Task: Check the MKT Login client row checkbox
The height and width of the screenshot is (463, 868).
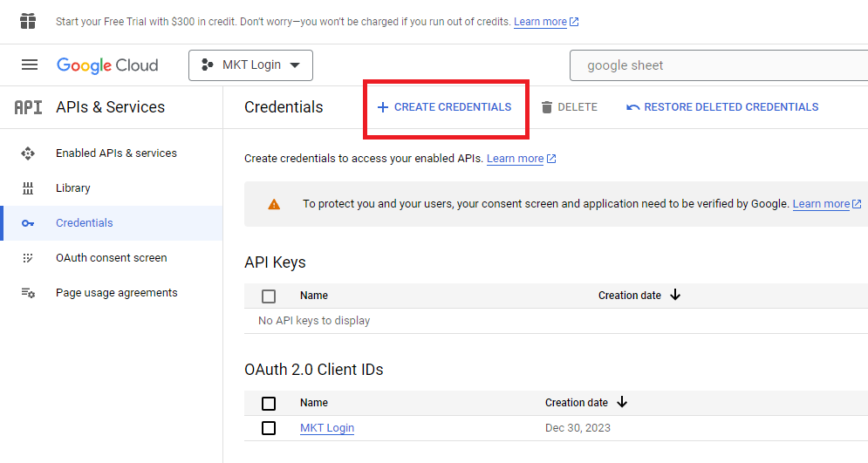Action: point(269,428)
